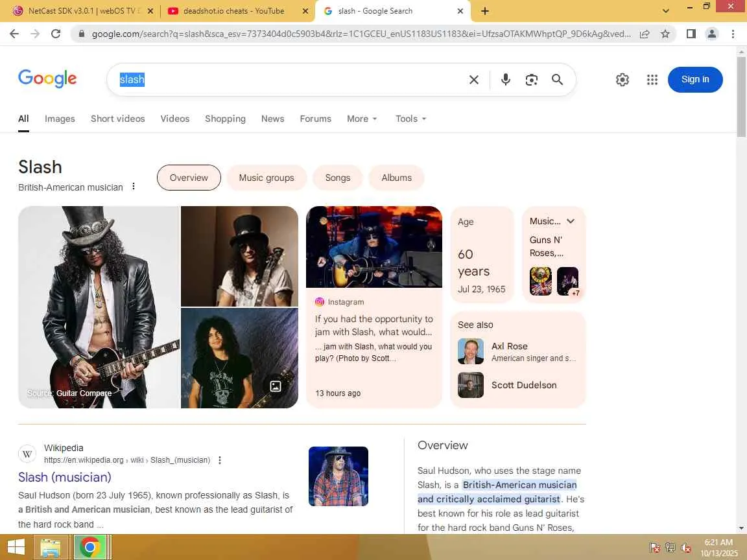
Task: Click the muted volume tray icon
Action: [686, 548]
